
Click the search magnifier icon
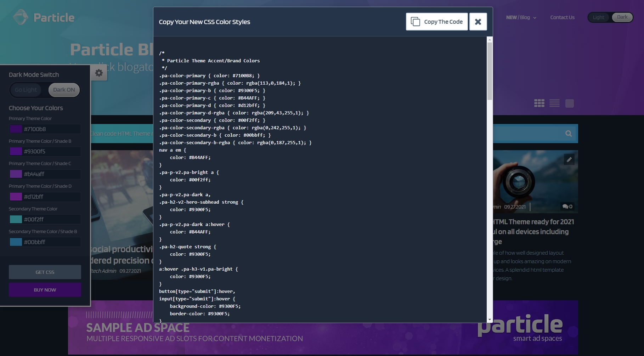(569, 134)
